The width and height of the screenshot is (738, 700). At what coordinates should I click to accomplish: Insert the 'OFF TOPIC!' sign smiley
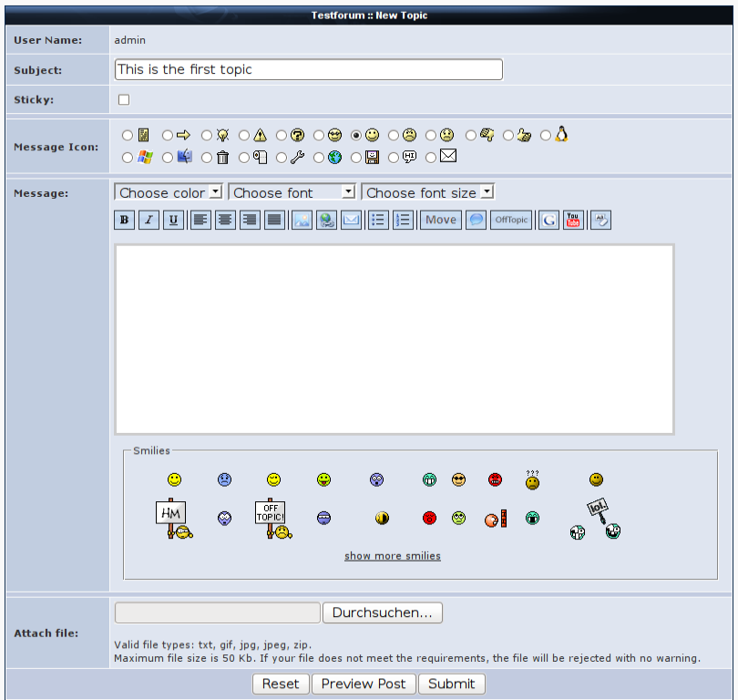pyautogui.click(x=272, y=520)
